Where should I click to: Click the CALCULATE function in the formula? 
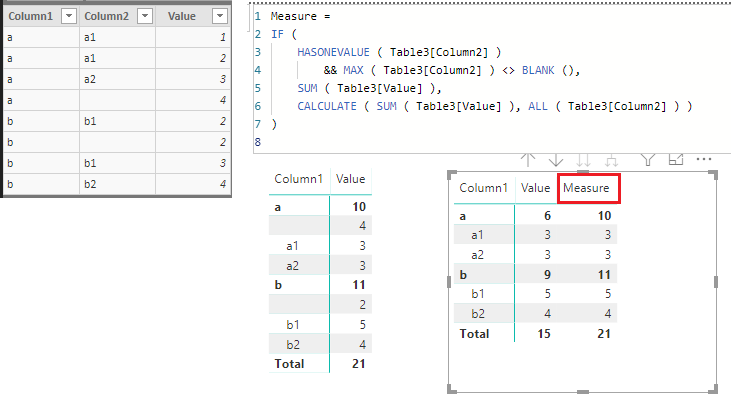(327, 106)
